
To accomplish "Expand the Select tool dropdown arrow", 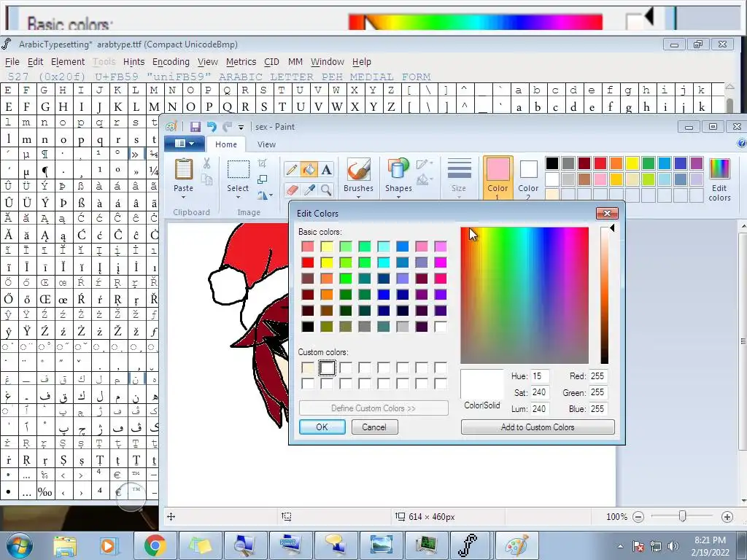I will click(238, 197).
